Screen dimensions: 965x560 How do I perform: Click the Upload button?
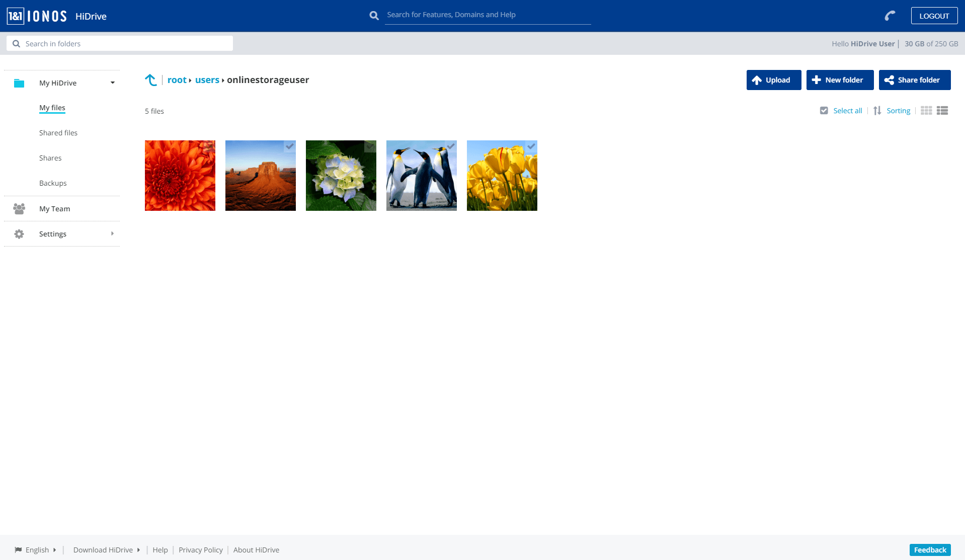(773, 80)
